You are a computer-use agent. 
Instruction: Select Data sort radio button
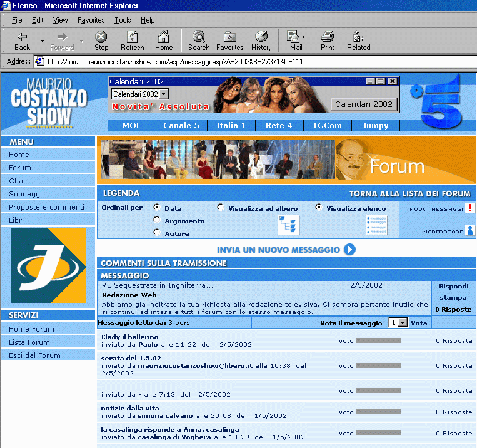(x=157, y=207)
